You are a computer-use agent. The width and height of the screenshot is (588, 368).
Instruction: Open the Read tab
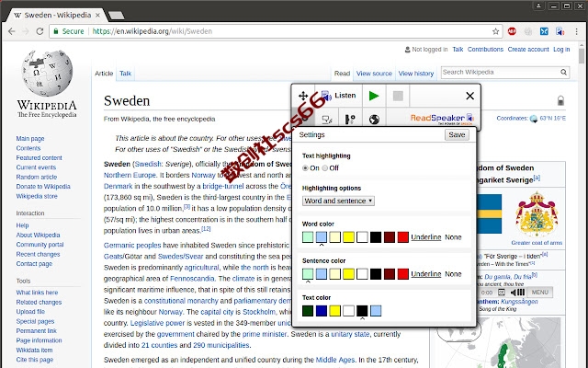coord(342,74)
